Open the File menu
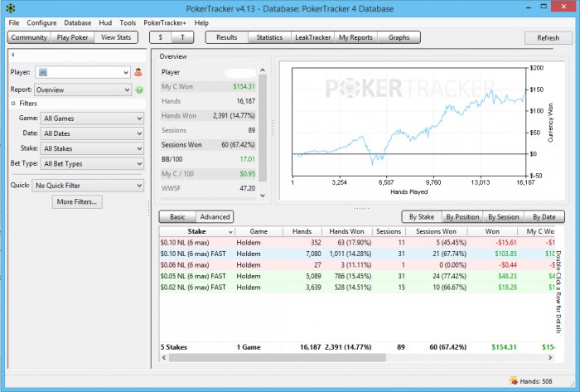The image size is (580, 392). click(x=14, y=22)
